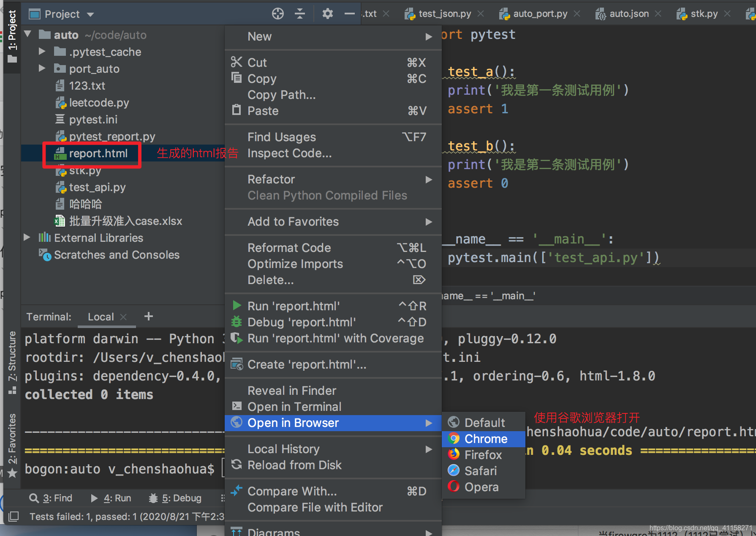Collapse the auto root folder

pyautogui.click(x=28, y=34)
